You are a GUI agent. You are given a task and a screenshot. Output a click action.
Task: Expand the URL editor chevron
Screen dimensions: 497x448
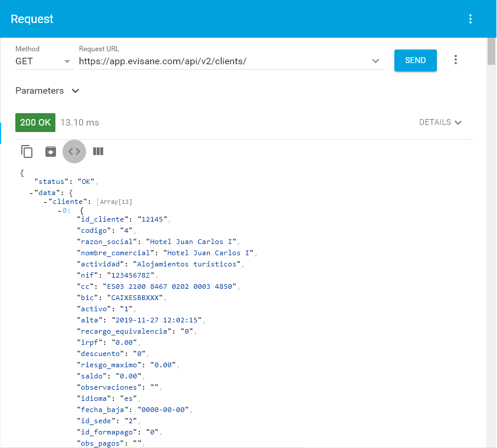[375, 61]
